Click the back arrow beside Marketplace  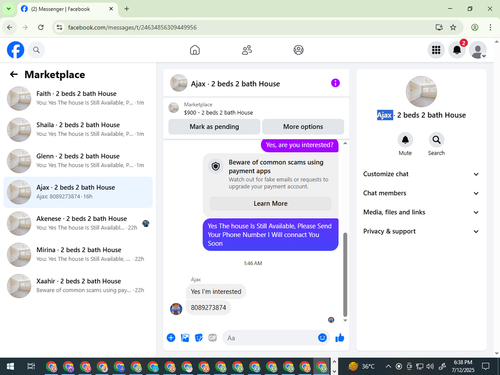(x=14, y=74)
